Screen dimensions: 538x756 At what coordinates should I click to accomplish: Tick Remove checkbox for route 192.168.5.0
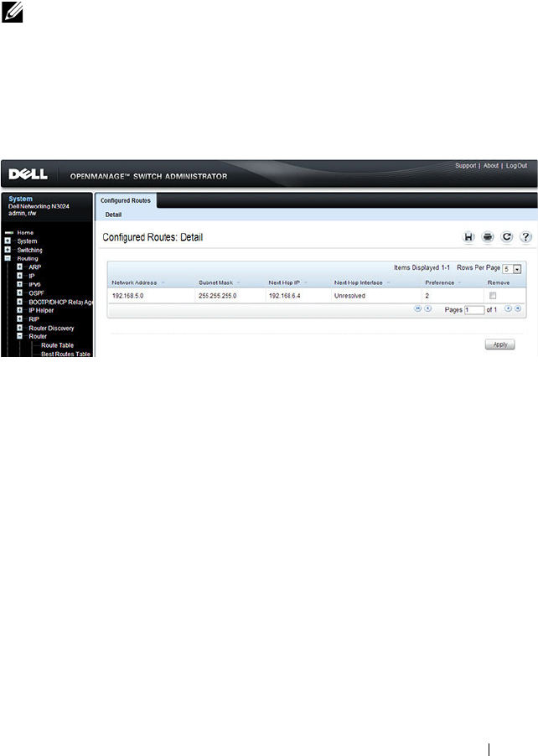(493, 296)
